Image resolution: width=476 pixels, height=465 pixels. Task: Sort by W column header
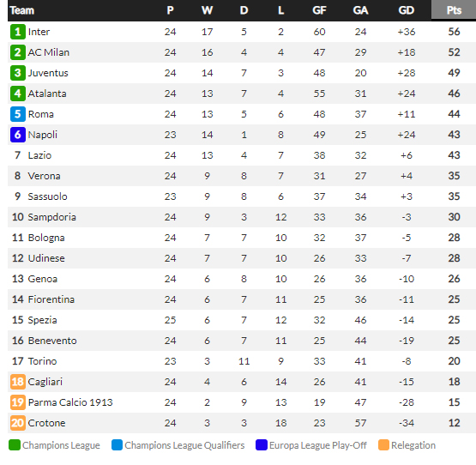point(207,10)
